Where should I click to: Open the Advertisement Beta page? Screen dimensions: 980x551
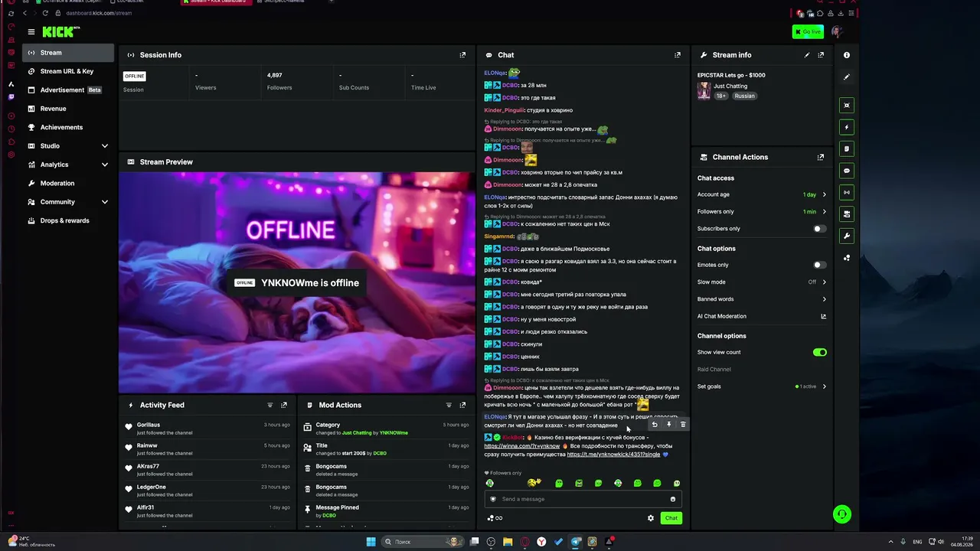67,90
